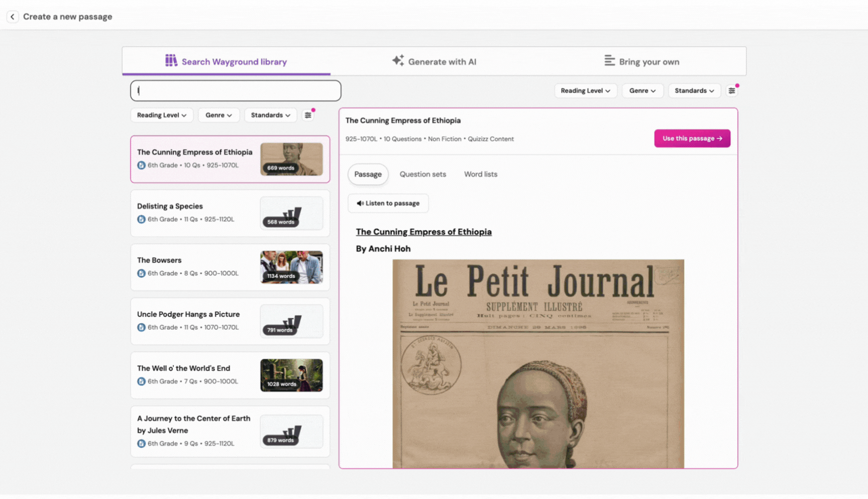
Task: Select the Delisting a Species passage title
Action: 170,206
